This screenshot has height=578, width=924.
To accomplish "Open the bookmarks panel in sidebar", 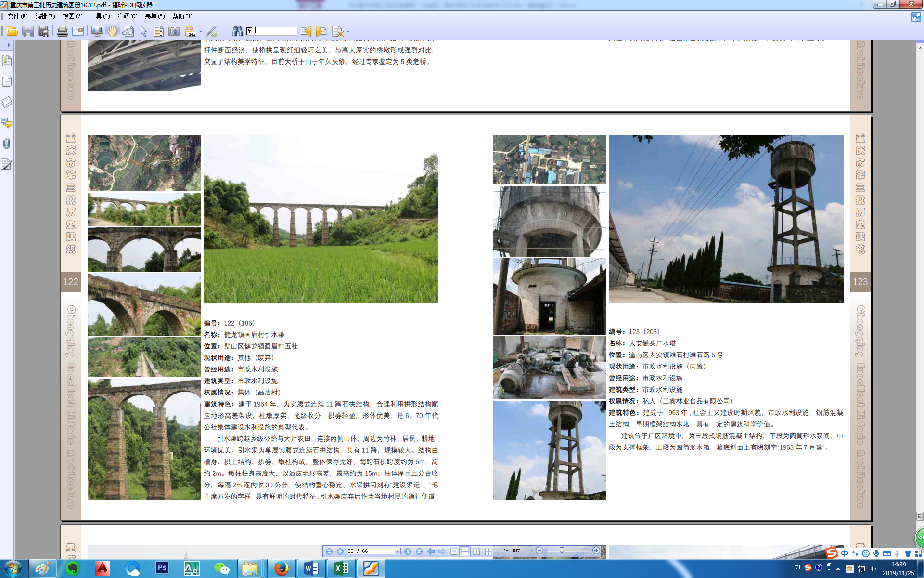I will 7,61.
